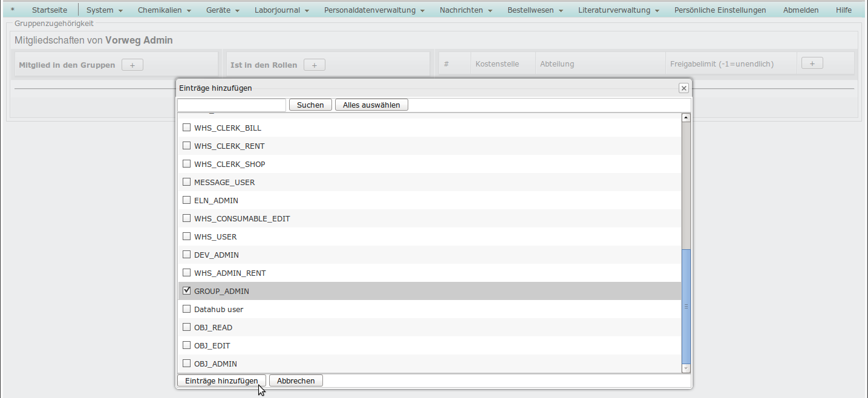Click the scrollbar up arrow in the list
The image size is (868, 398).
click(x=686, y=118)
